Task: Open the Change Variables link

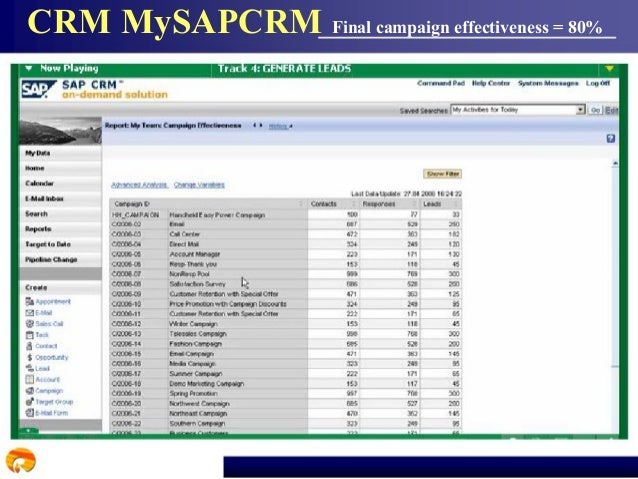Action: tap(199, 185)
